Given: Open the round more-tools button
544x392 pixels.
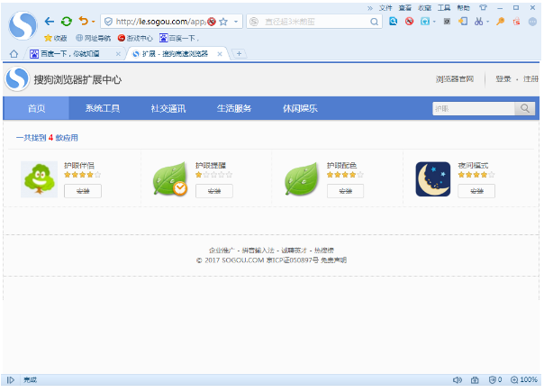Looking at the screenshot, I should [532, 22].
